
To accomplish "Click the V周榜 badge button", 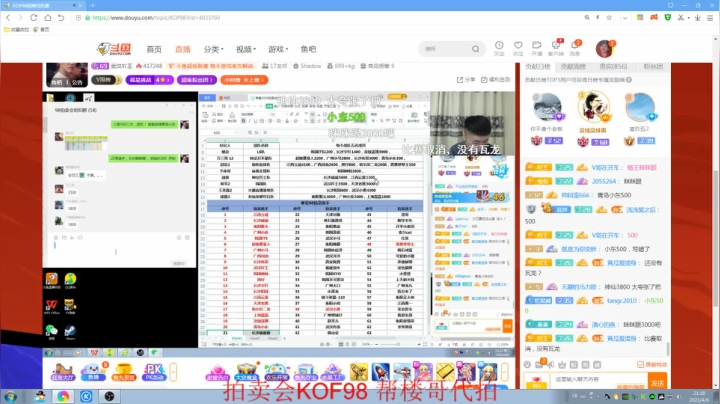I will point(106,80).
